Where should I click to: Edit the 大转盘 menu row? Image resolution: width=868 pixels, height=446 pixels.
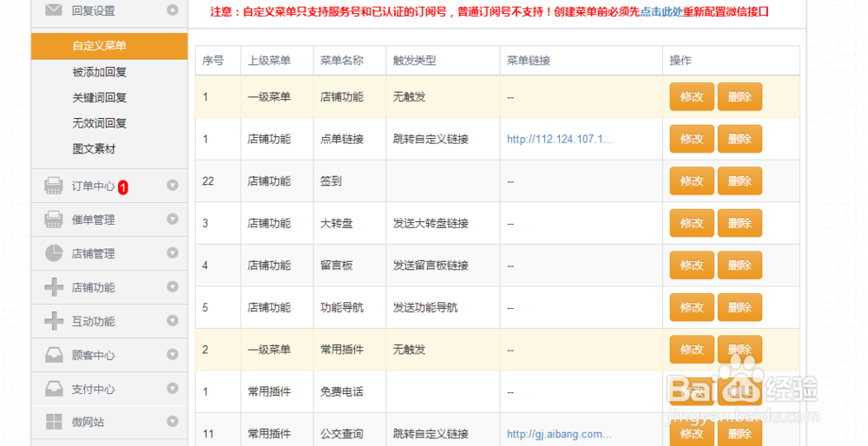pos(692,223)
